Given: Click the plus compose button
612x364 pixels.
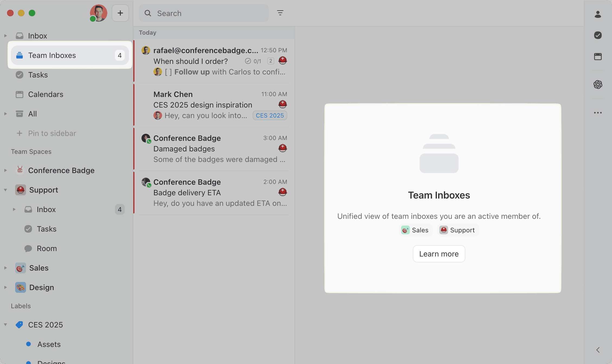Looking at the screenshot, I should pyautogui.click(x=120, y=13).
